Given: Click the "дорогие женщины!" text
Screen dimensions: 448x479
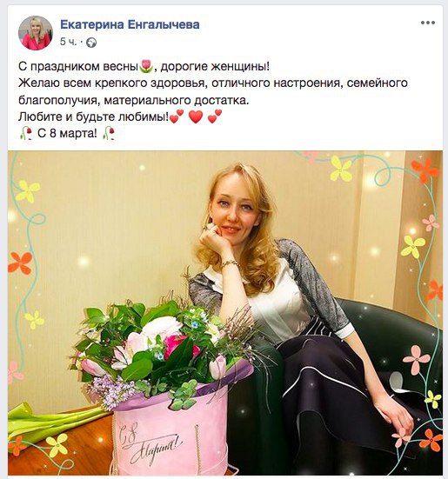Looking at the screenshot, I should point(215,67).
